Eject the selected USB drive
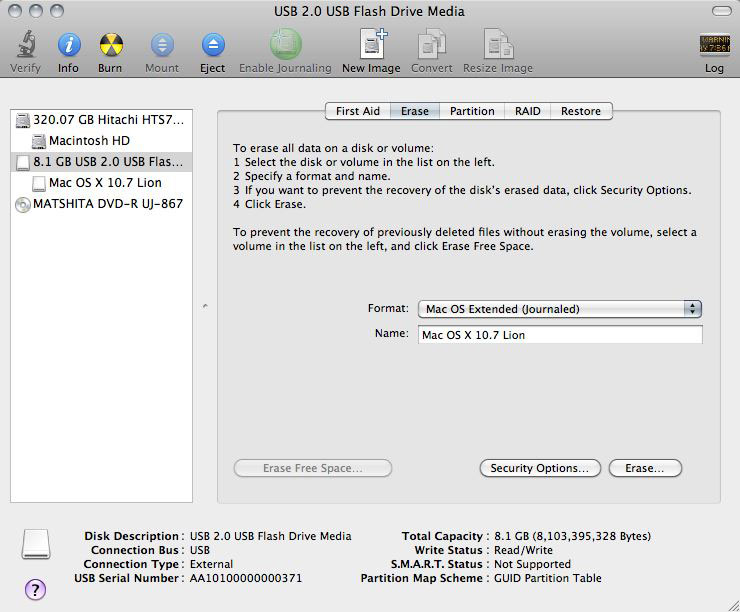 [213, 45]
